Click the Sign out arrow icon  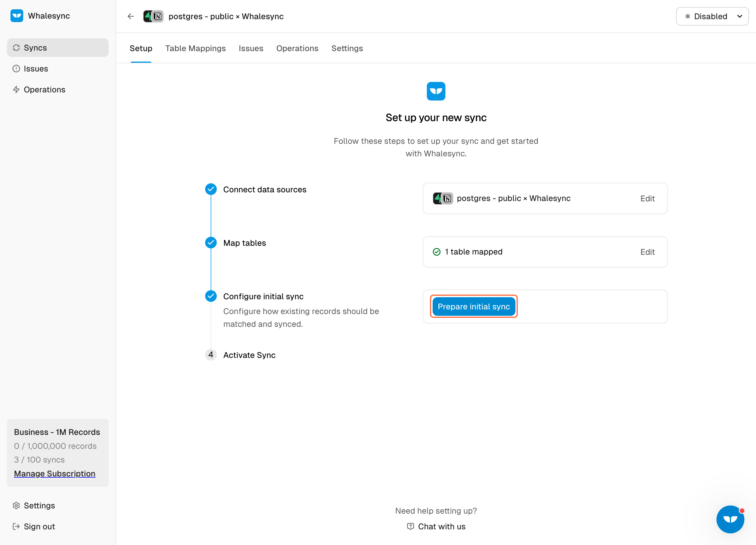(x=16, y=527)
